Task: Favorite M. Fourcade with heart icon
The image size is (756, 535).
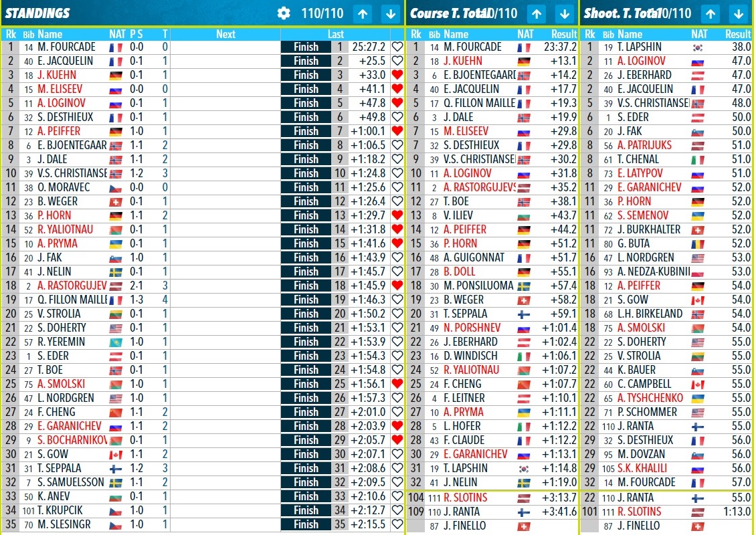Action: point(397,47)
